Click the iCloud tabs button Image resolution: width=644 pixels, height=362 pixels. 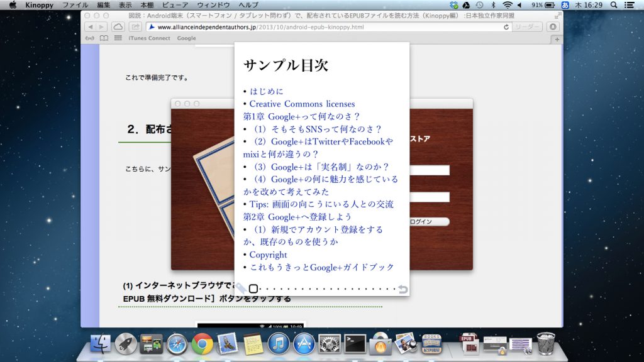(x=118, y=26)
